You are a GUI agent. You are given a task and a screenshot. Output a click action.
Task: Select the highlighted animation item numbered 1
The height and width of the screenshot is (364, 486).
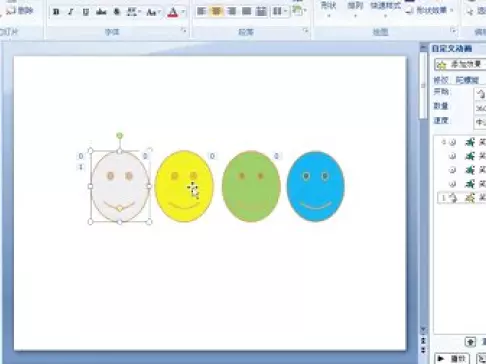point(462,198)
